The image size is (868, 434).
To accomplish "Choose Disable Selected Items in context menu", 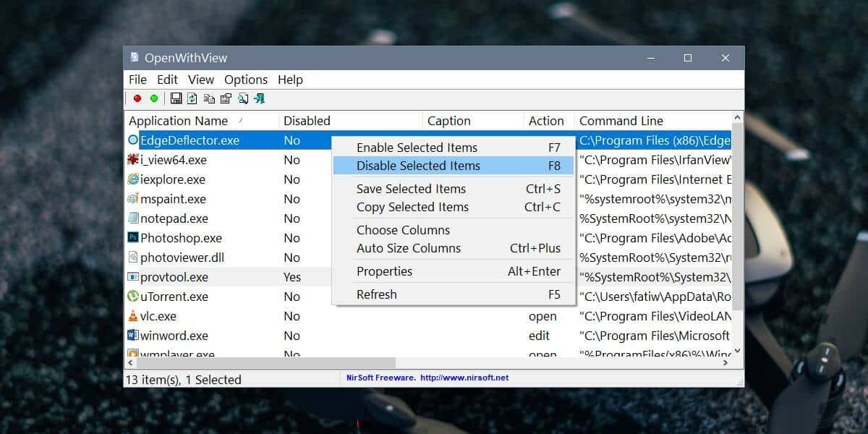I will (454, 166).
